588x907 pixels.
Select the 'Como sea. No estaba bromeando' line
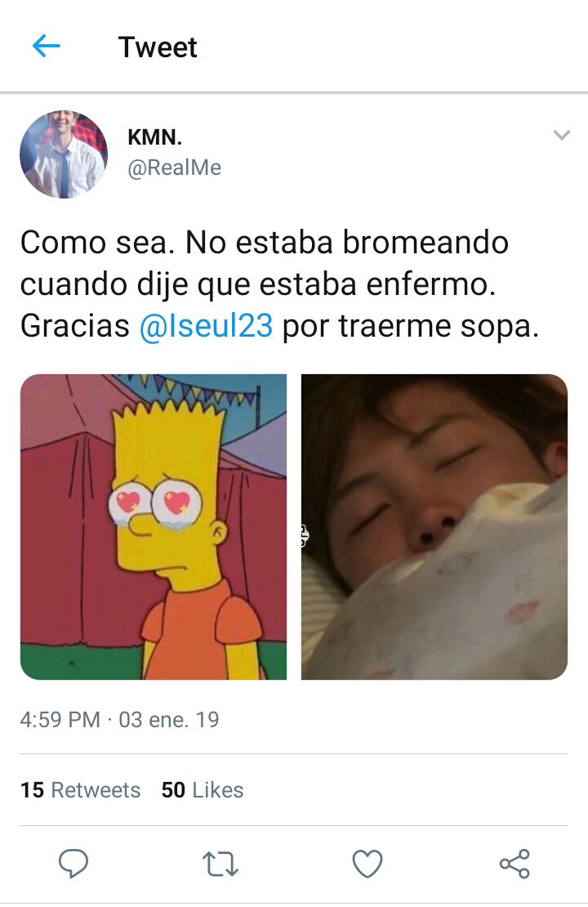pos(265,243)
